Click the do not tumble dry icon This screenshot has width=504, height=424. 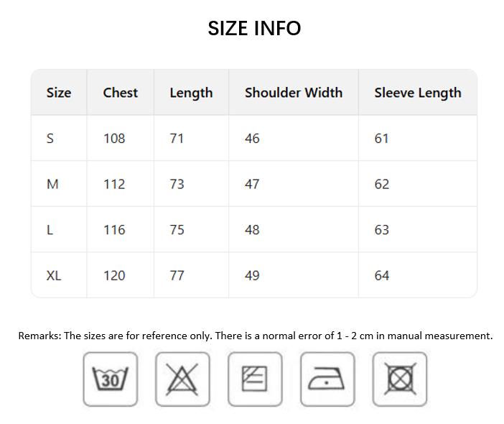(399, 379)
